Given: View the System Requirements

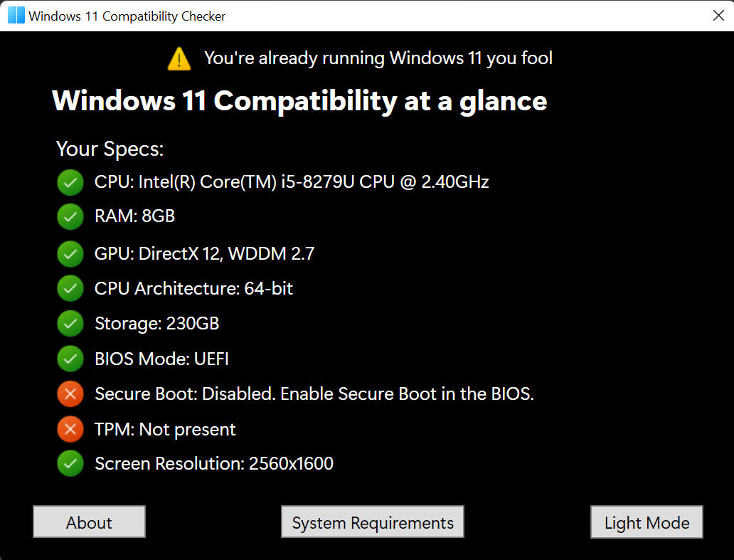Looking at the screenshot, I should 373,522.
